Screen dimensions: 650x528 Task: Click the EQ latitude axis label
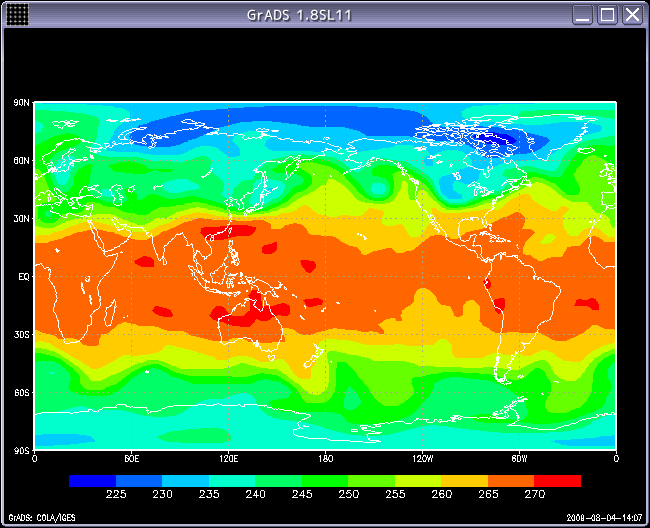point(21,276)
